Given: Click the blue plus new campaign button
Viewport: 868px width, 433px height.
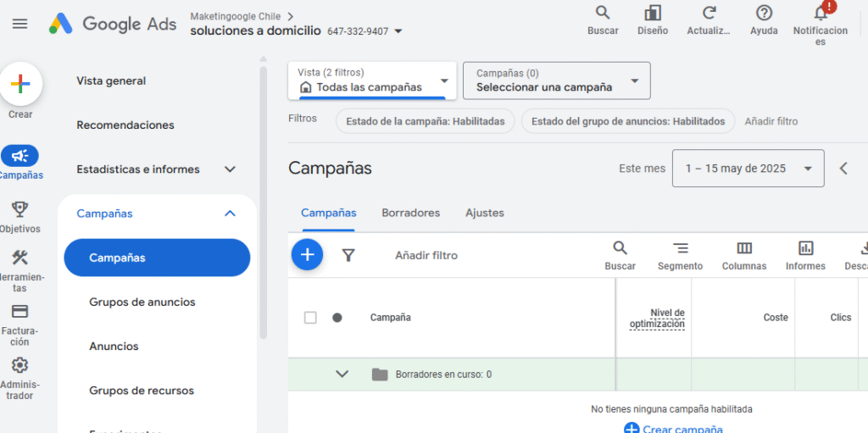Looking at the screenshot, I should [x=307, y=255].
